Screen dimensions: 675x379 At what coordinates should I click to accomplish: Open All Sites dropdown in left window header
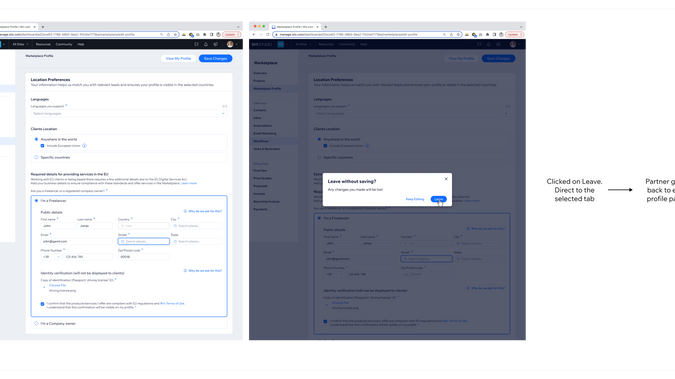(20, 44)
